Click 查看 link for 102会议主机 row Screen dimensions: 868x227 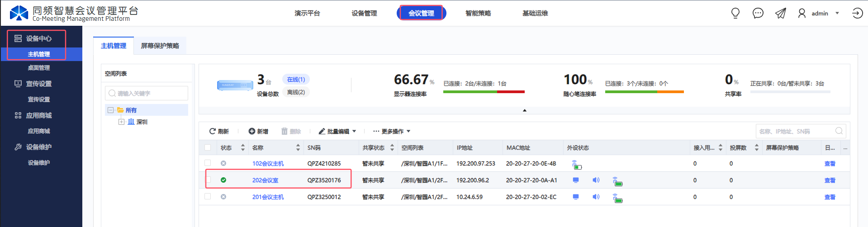(830, 164)
